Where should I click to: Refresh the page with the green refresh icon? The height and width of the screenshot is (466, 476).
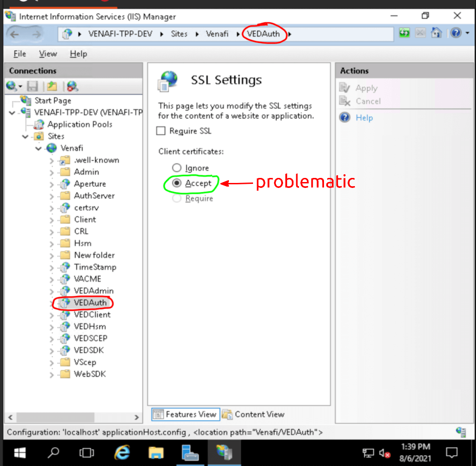tap(404, 33)
